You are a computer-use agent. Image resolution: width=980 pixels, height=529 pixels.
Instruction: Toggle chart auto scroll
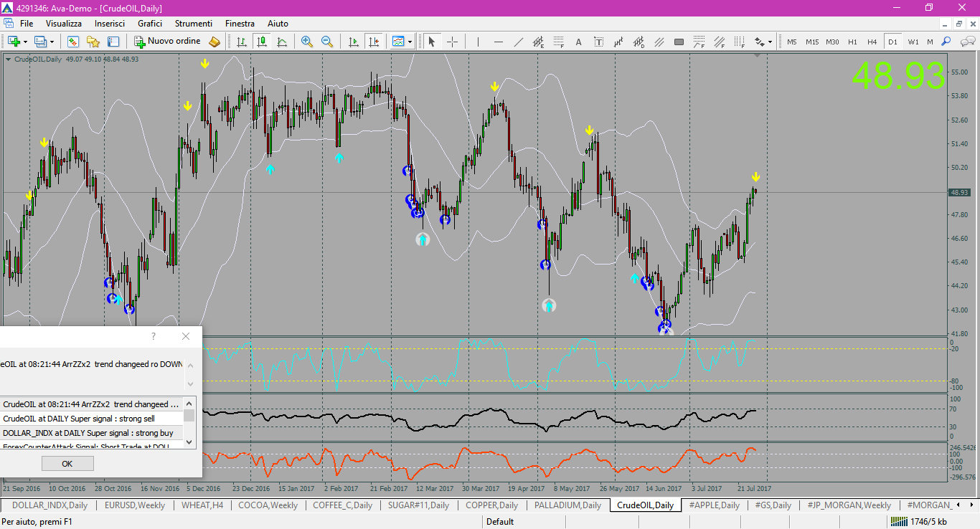tap(353, 42)
